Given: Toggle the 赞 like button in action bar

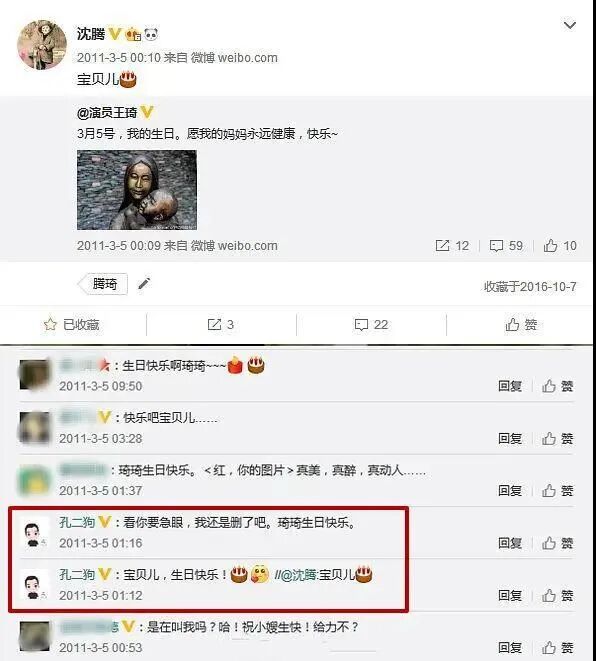Looking at the screenshot, I should [521, 325].
